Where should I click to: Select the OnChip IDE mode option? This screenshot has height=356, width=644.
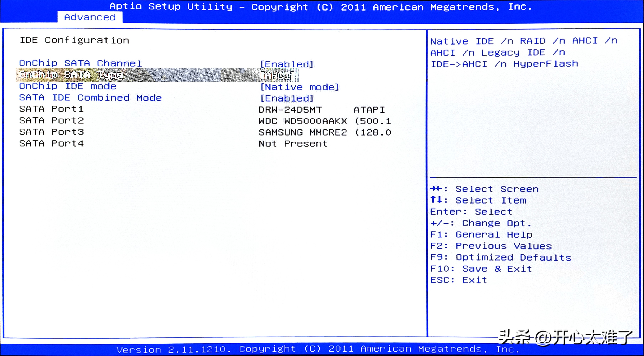68,86
